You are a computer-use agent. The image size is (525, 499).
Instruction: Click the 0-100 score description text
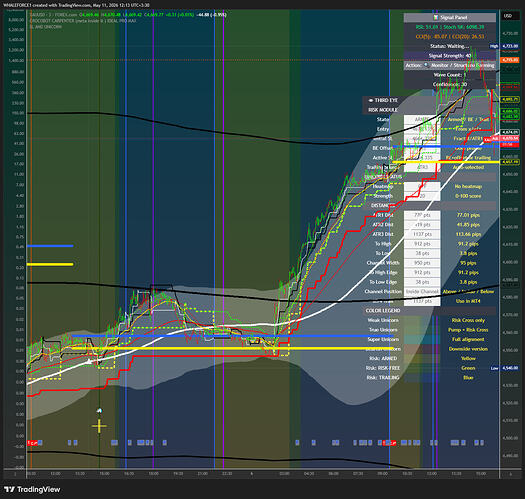pyautogui.click(x=468, y=196)
